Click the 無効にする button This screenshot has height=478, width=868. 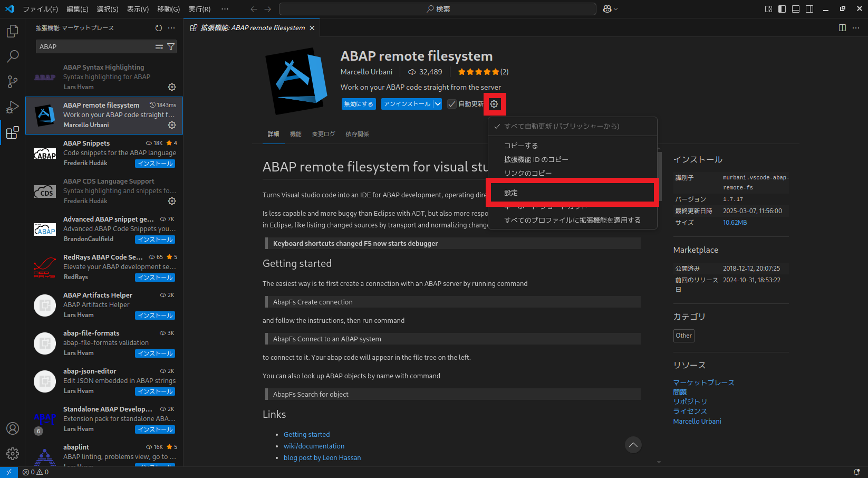tap(359, 103)
